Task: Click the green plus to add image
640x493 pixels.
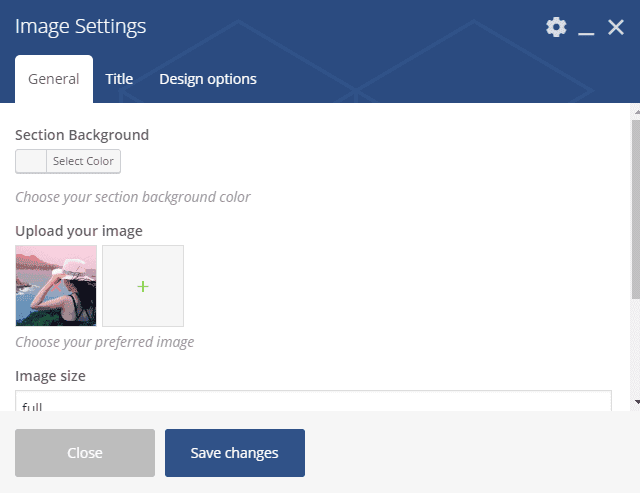Action: pos(142,286)
